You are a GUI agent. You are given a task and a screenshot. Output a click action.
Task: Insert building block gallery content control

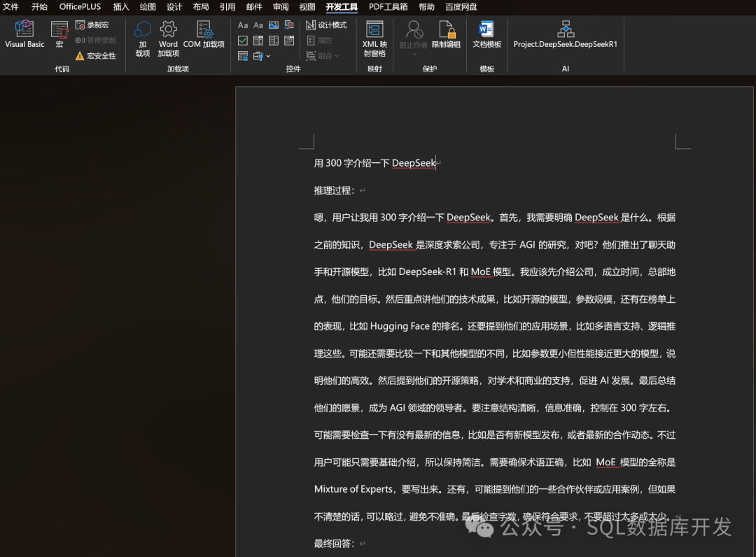289,25
